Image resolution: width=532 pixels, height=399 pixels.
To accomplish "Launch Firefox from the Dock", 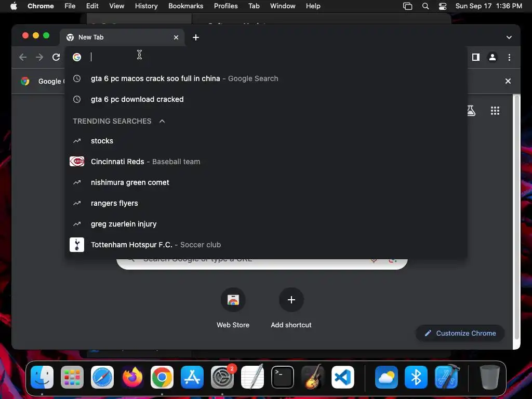I will (x=132, y=377).
